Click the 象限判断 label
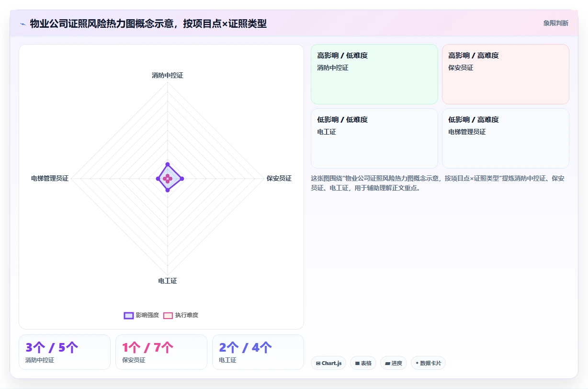The height and width of the screenshot is (389, 588). [555, 23]
